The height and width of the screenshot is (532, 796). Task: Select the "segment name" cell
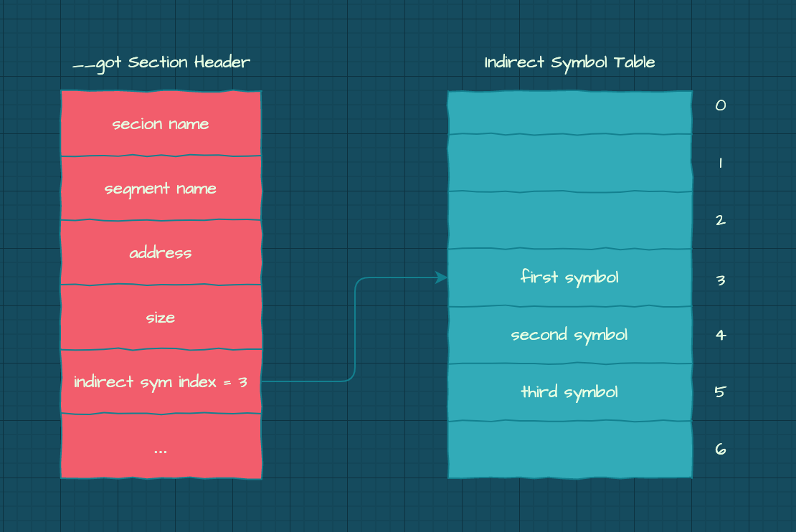161,189
